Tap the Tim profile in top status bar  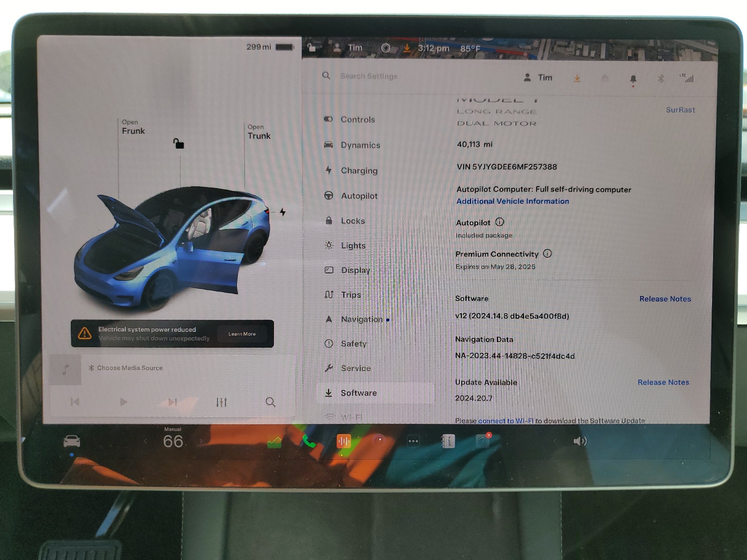pyautogui.click(x=348, y=48)
